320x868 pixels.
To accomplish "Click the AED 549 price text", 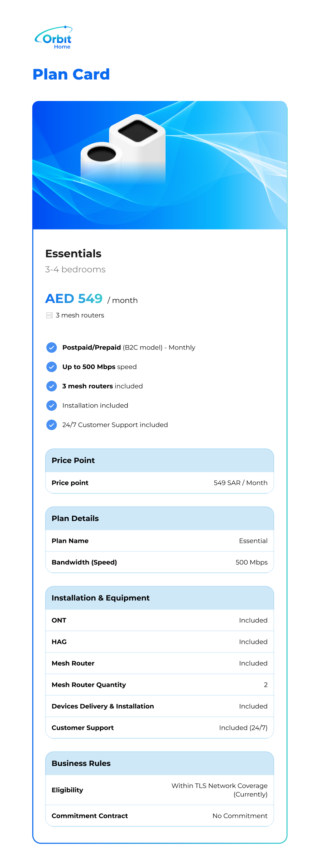I will point(74,299).
